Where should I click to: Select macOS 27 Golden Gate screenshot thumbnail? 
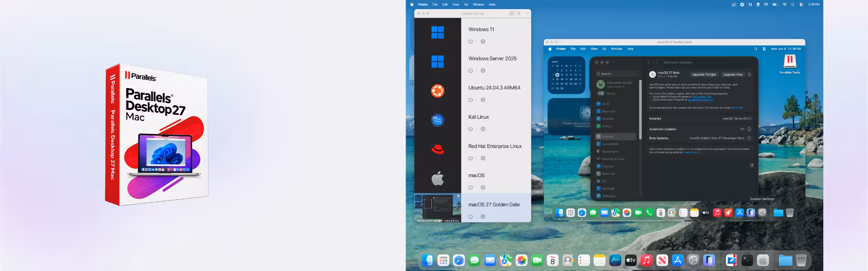click(438, 208)
